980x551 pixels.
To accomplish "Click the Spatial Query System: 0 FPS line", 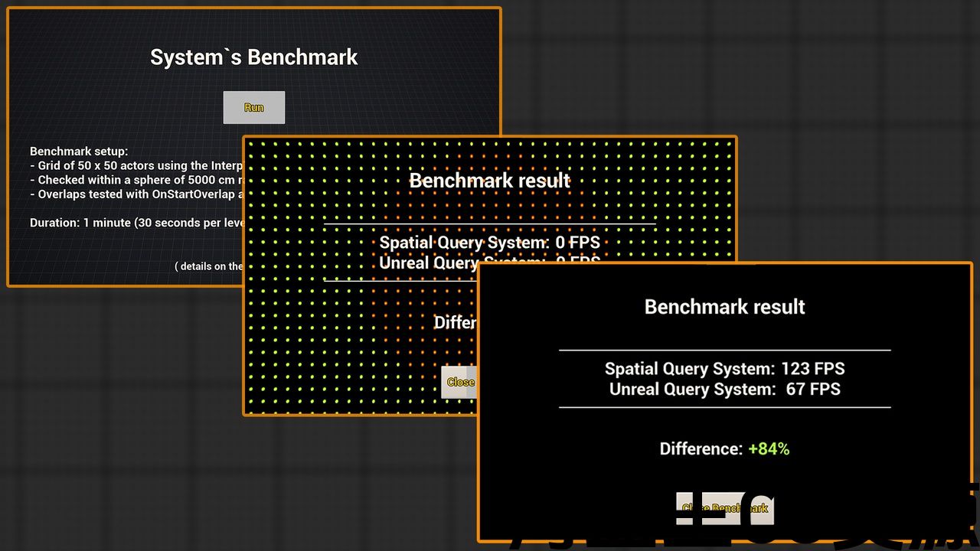I will pos(489,243).
